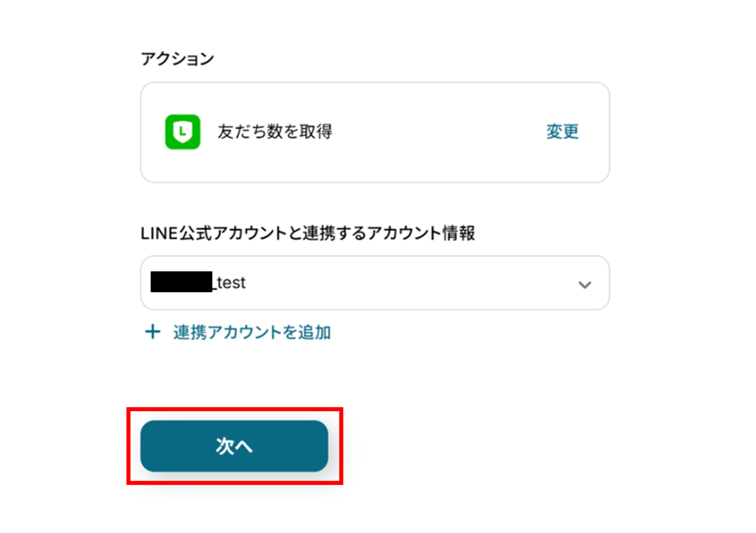Screen dimensions: 756x533
Task: Click the blacked-out part of the account name
Action: pyautogui.click(x=181, y=282)
